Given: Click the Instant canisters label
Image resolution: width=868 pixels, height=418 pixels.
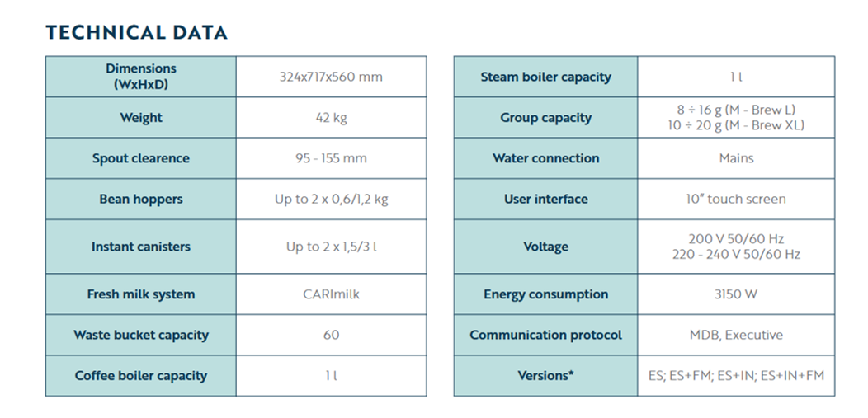Looking at the screenshot, I should [141, 247].
